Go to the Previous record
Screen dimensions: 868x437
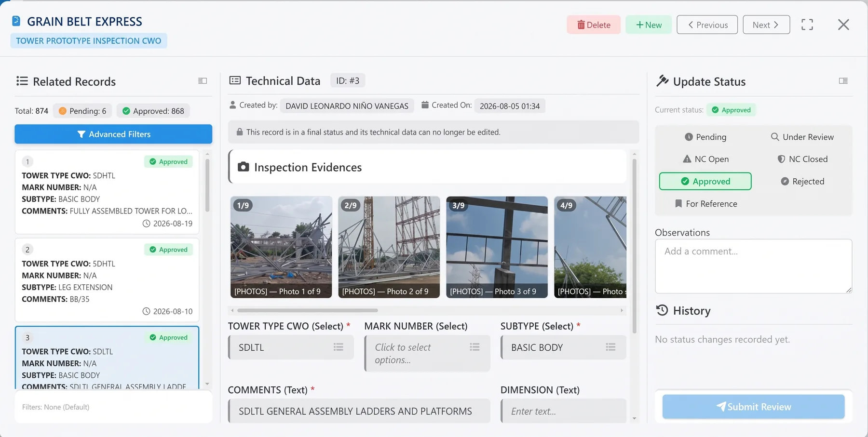point(707,25)
